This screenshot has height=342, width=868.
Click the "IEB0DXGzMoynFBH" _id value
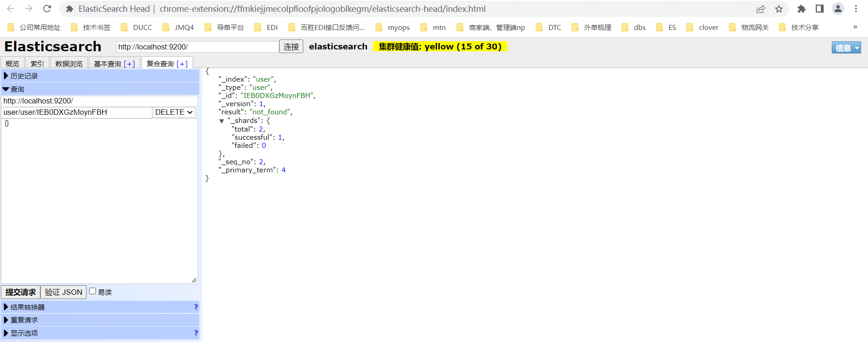(276, 96)
